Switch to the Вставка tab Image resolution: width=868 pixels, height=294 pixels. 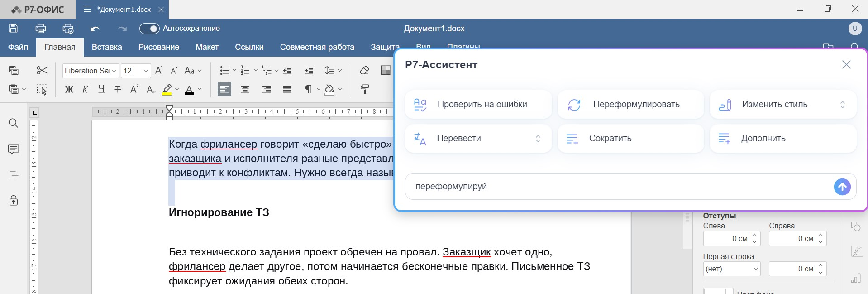pyautogui.click(x=107, y=47)
